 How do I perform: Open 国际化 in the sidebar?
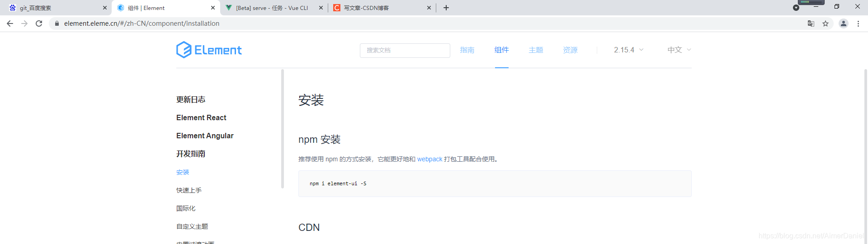(x=186, y=208)
